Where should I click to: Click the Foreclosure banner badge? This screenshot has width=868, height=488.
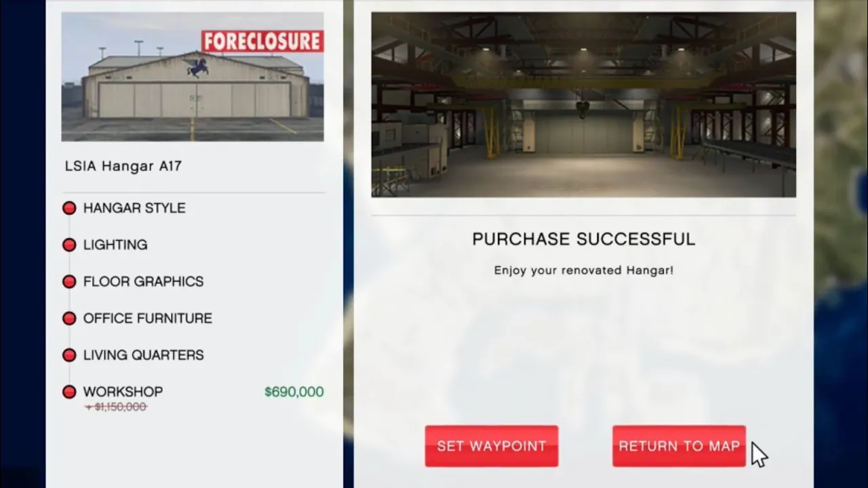click(x=262, y=41)
